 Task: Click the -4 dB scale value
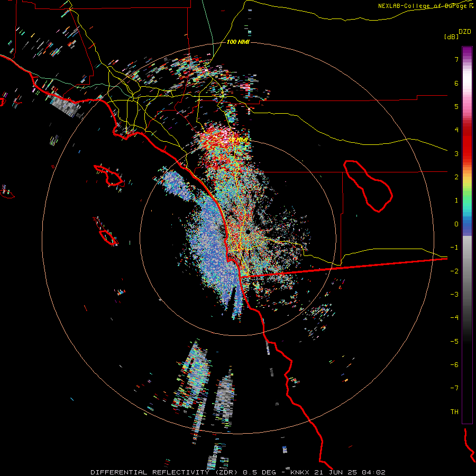tap(454, 317)
